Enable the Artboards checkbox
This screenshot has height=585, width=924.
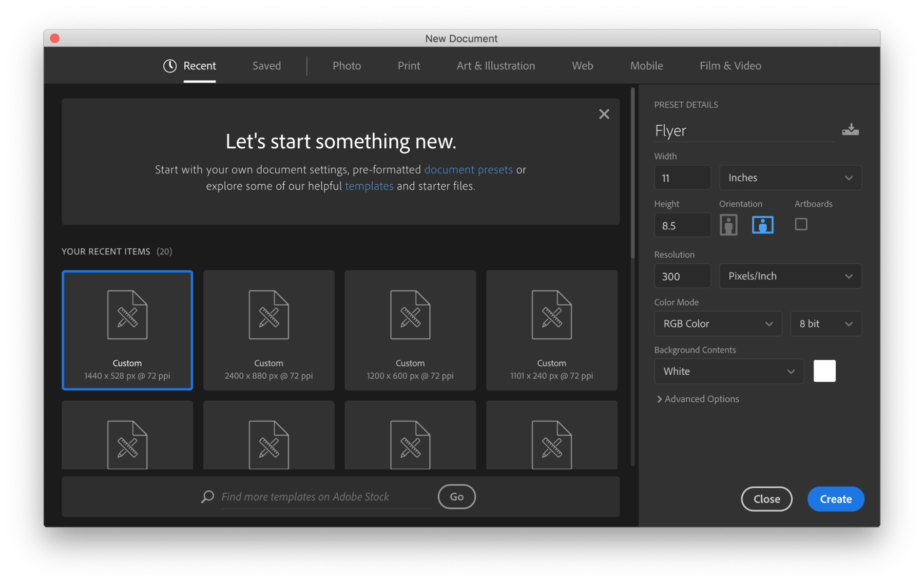coord(801,224)
